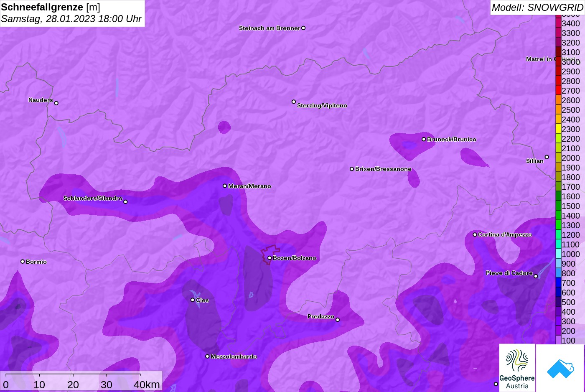Click the GeoSphere Austria logo

(517, 368)
